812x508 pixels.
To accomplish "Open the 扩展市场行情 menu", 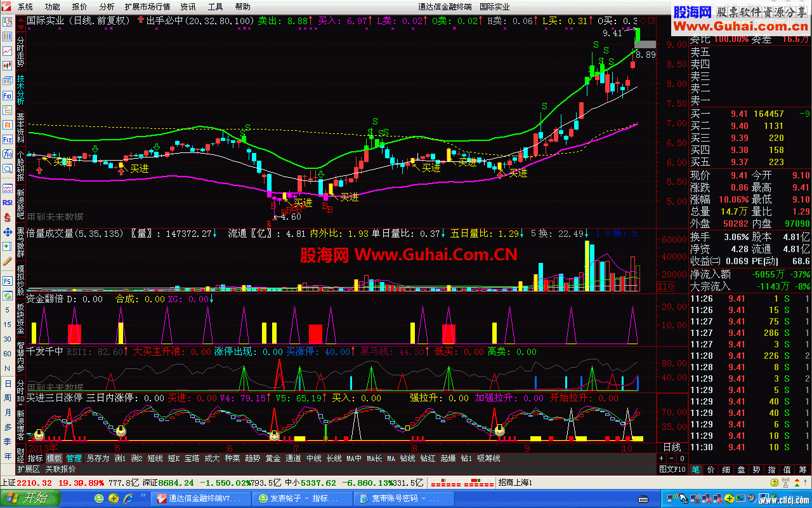I will tap(147, 7).
